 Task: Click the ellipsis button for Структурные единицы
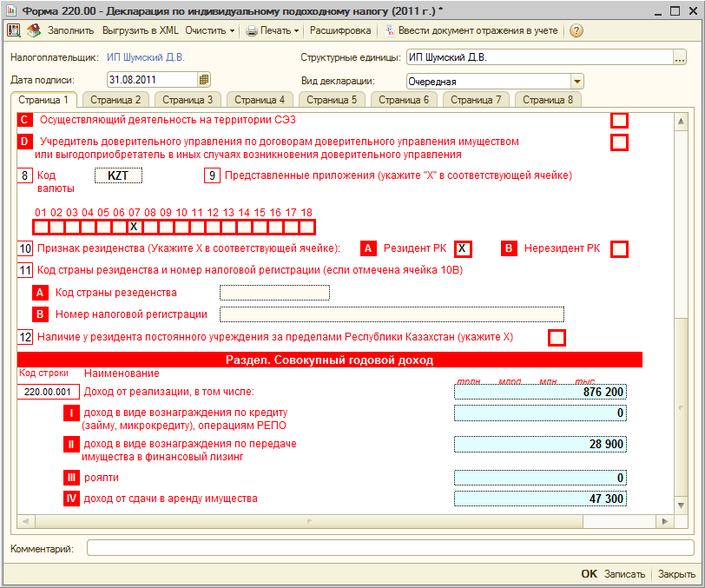[x=679, y=57]
